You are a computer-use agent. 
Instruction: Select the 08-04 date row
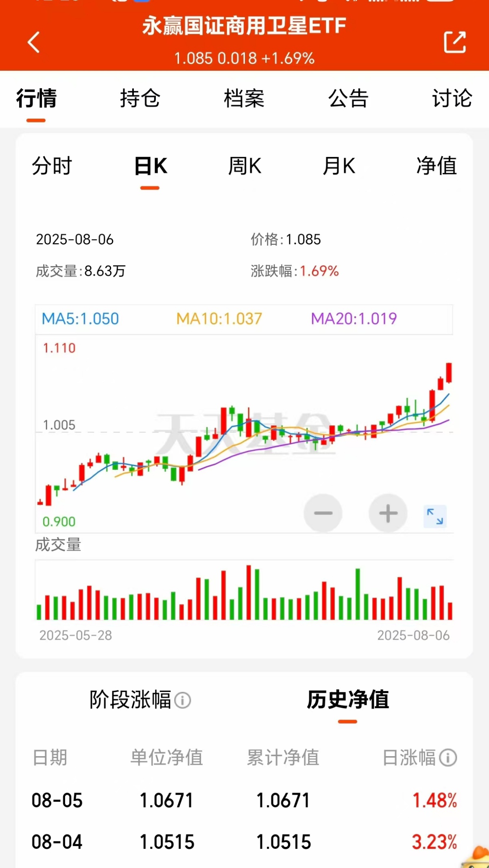click(244, 842)
